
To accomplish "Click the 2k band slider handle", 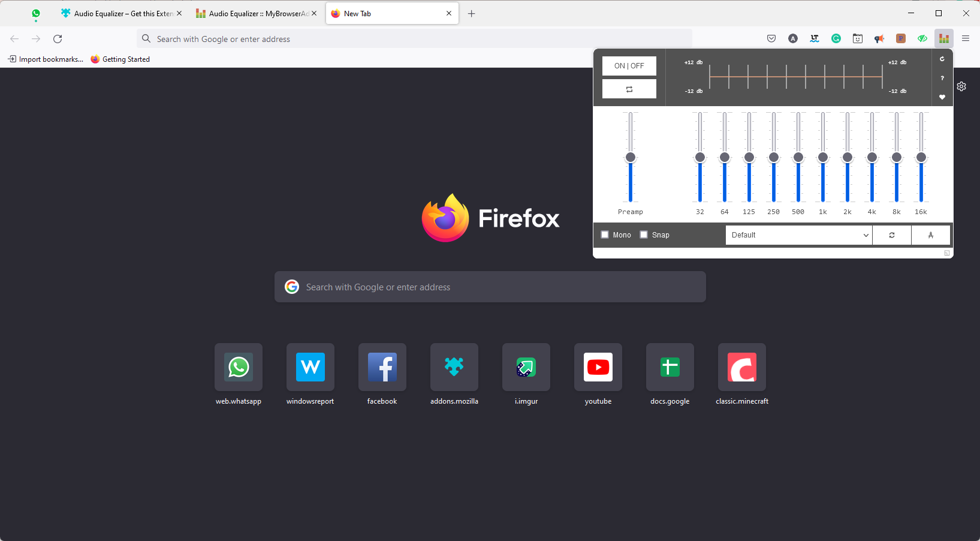I will coord(848,157).
